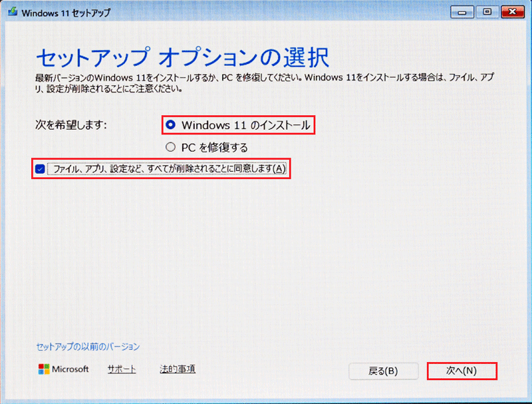The width and height of the screenshot is (532, 404).
Task: Open the 法的事項 link
Action: (178, 369)
